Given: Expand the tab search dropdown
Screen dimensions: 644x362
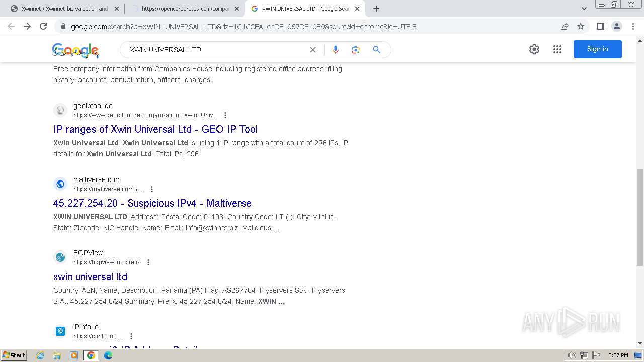Looking at the screenshot, I should click(x=584, y=9).
